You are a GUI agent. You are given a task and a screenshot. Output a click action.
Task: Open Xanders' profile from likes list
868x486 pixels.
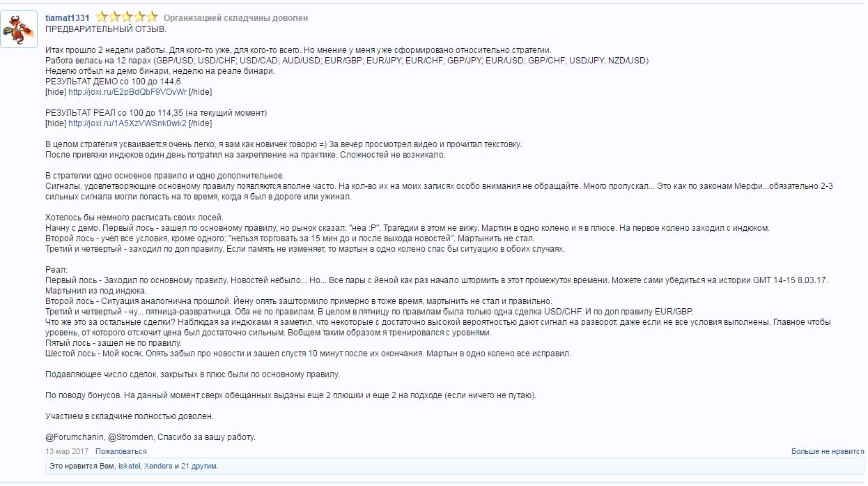point(158,466)
